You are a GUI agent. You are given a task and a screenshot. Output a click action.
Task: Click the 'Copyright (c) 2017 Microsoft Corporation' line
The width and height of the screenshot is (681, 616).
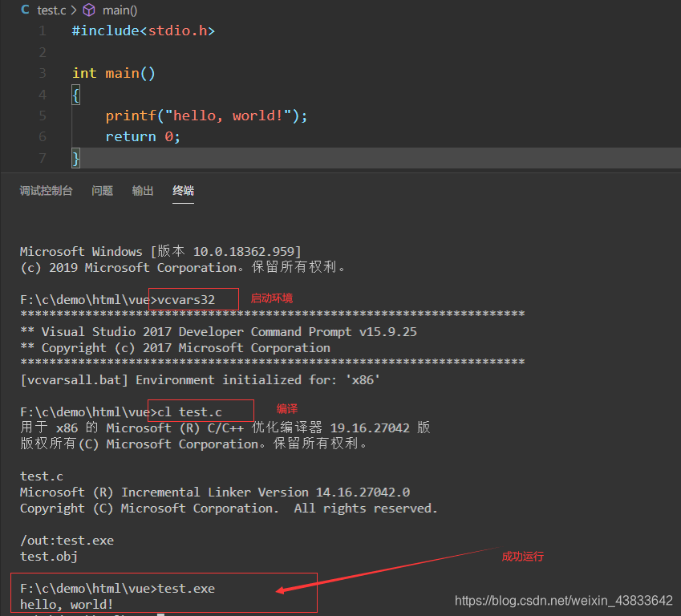(175, 348)
